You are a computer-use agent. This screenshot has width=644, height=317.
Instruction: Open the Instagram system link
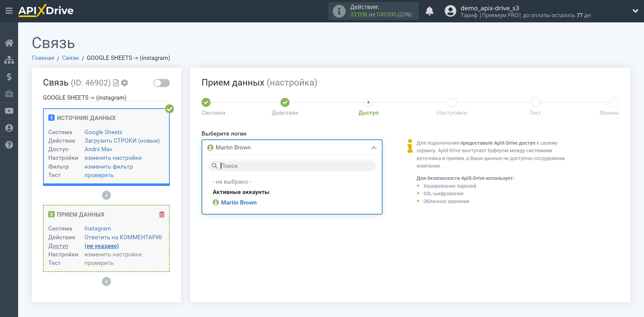pos(98,228)
